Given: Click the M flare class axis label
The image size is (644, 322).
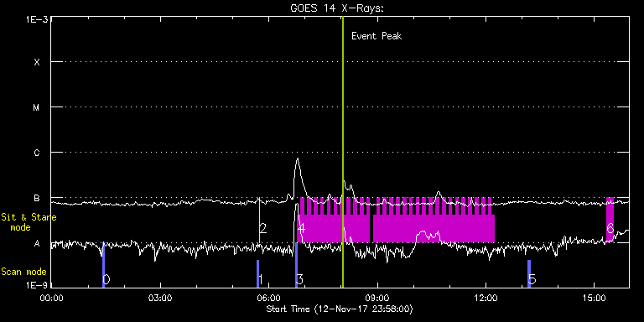Looking at the screenshot, I should (37, 107).
